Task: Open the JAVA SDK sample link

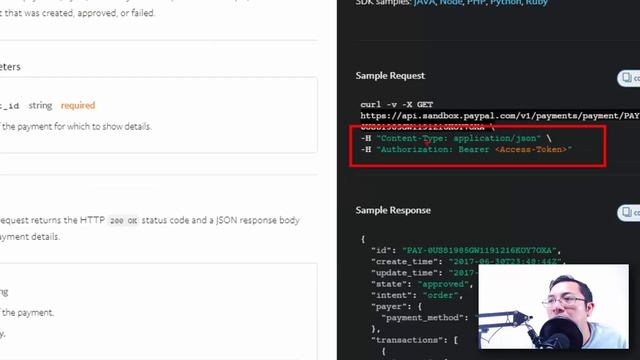Action: pos(424,2)
